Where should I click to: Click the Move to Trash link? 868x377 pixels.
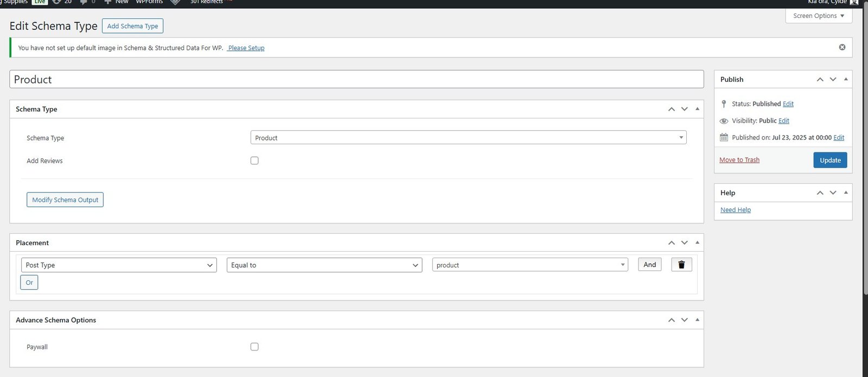point(739,160)
